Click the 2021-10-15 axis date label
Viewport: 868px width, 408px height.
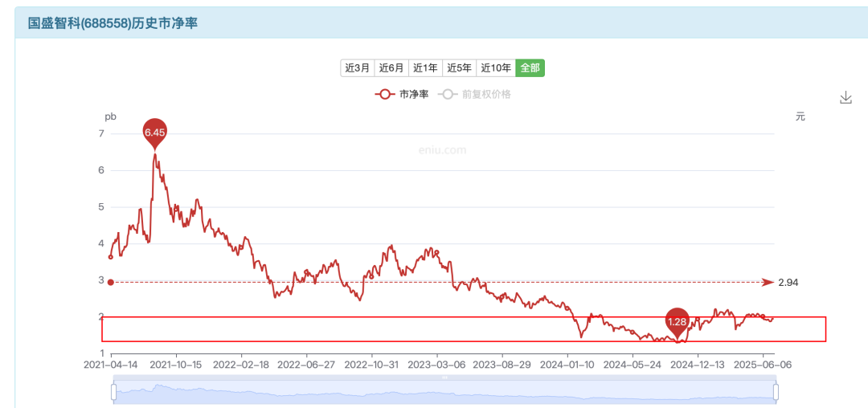[177, 365]
